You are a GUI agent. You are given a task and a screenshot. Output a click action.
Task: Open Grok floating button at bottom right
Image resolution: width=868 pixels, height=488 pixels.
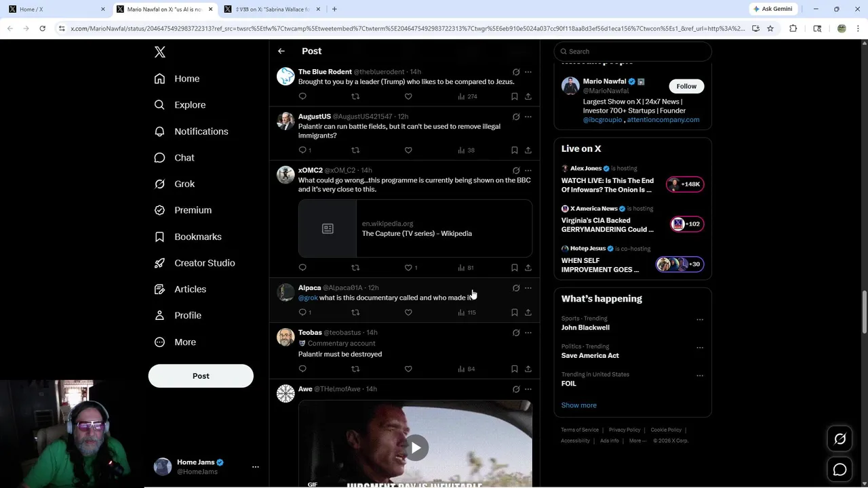pos(840,439)
